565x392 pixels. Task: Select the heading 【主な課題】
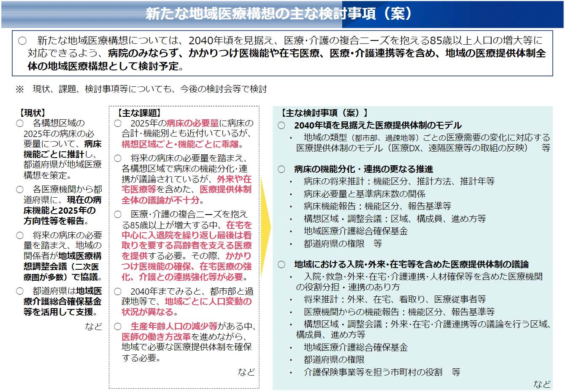138,113
